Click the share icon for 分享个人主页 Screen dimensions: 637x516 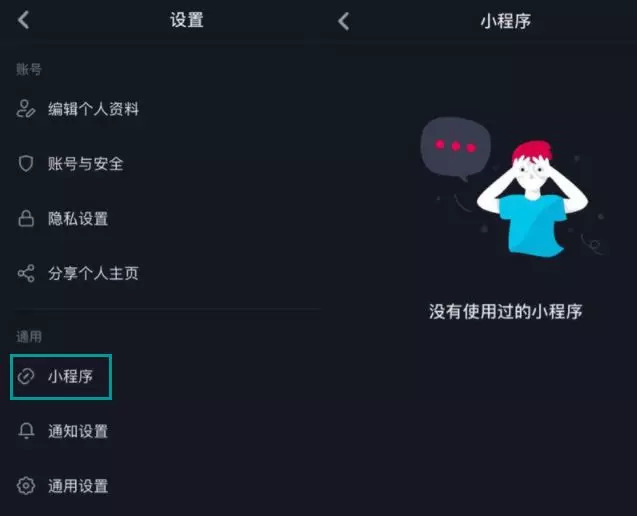click(x=26, y=273)
